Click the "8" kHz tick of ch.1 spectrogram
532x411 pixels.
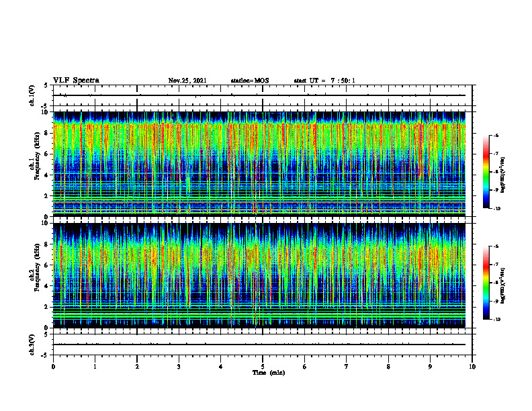coord(46,133)
